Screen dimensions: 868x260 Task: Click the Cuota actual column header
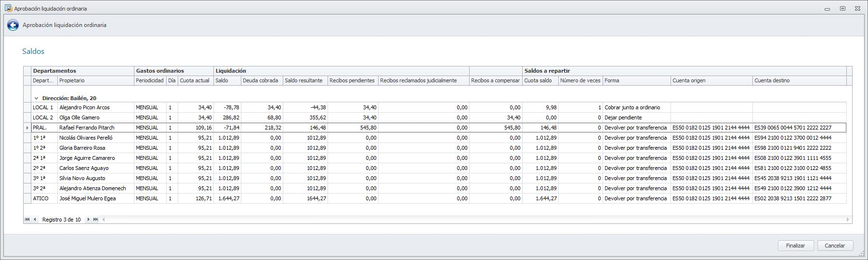196,80
